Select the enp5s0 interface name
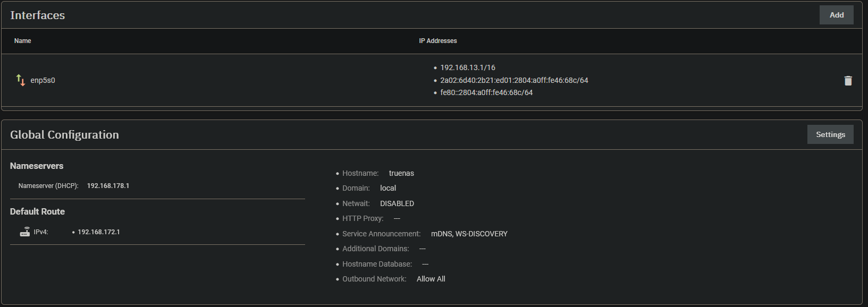Screen dimensions: 868x307 (x=43, y=80)
